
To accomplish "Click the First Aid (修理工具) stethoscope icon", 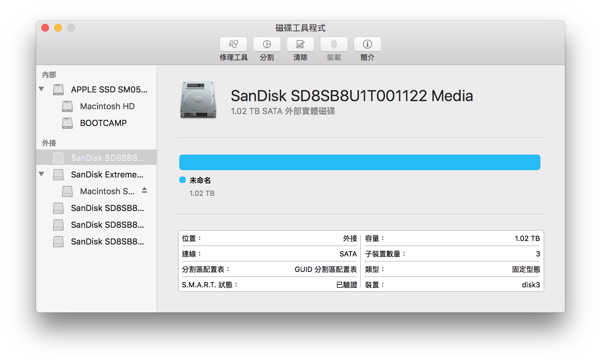I will pos(233,44).
